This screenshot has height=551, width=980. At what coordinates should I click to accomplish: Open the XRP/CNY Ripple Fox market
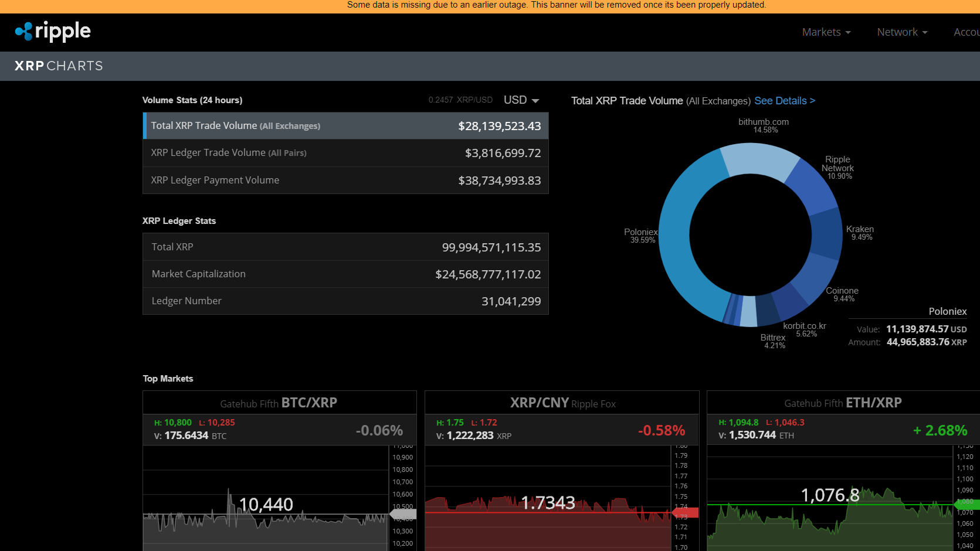pos(562,403)
